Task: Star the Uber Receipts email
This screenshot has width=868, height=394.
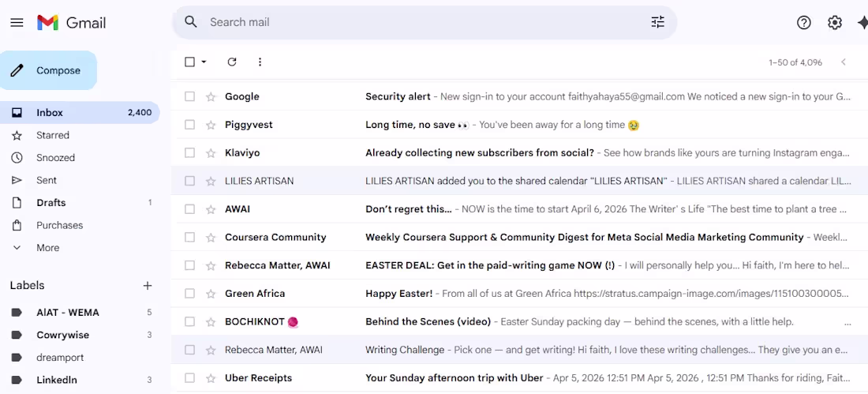Action: (x=211, y=378)
